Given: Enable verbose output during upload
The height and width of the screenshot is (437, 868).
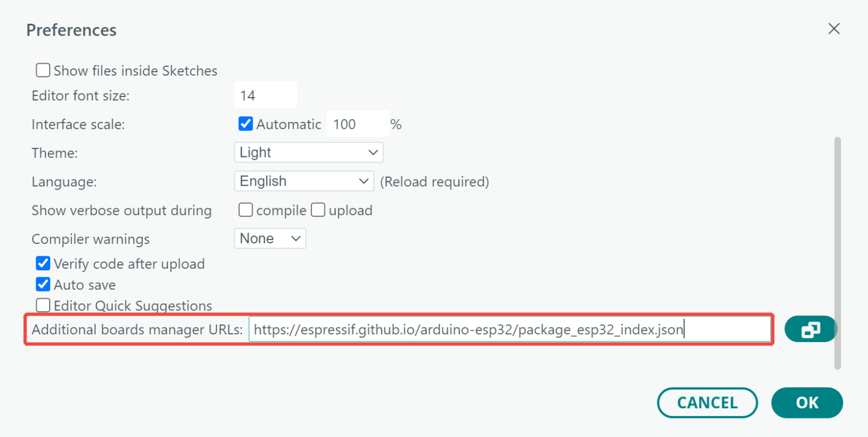Looking at the screenshot, I should (318, 211).
